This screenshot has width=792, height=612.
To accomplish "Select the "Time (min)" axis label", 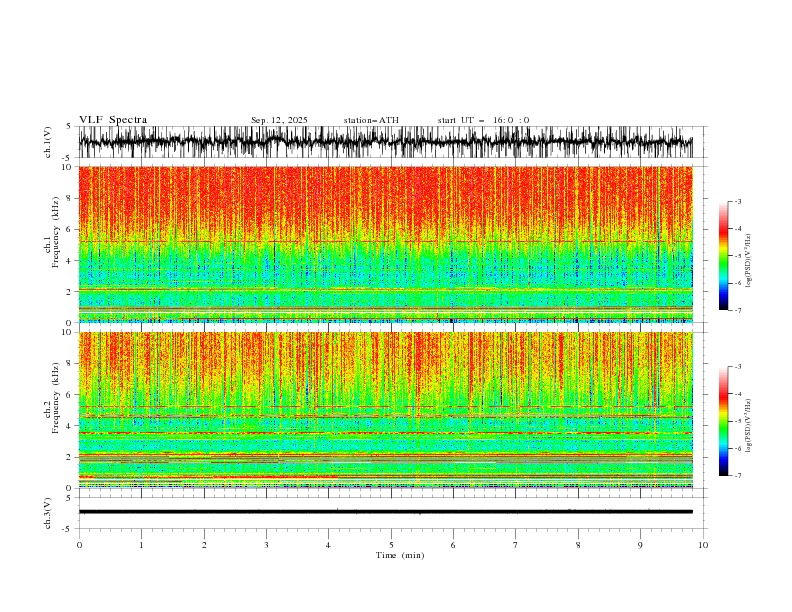I will click(x=400, y=555).
